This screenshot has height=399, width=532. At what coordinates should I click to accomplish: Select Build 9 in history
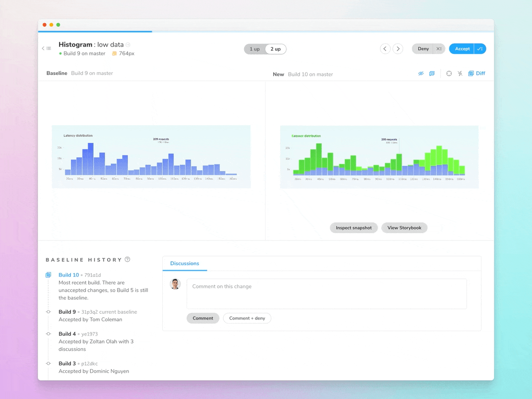pos(67,312)
